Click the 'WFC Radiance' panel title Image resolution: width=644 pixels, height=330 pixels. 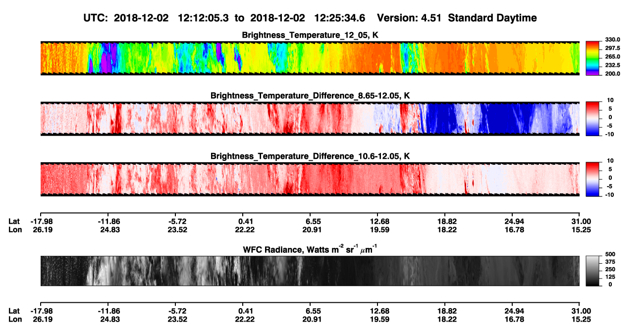tap(310, 250)
